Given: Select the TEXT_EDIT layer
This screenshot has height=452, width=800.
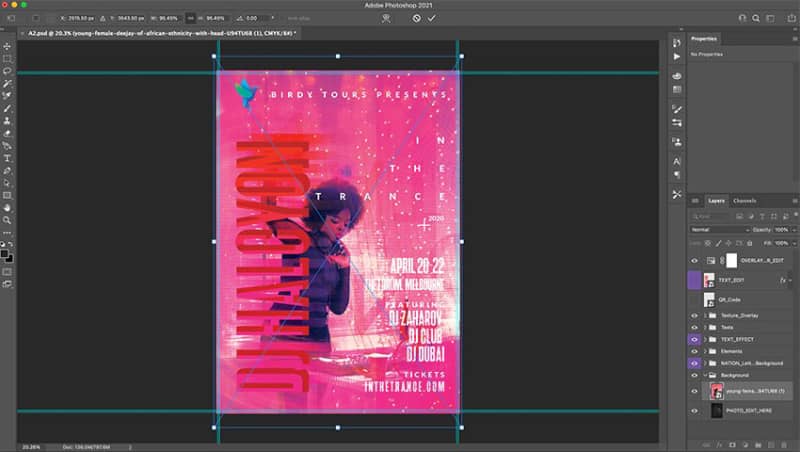Looking at the screenshot, I should coord(742,280).
